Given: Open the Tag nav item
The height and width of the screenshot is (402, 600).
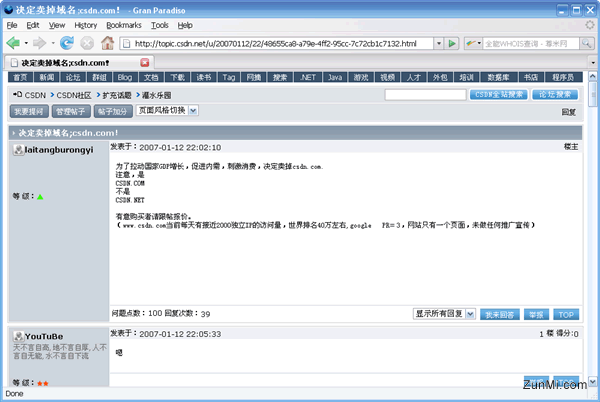Looking at the screenshot, I should [229, 77].
